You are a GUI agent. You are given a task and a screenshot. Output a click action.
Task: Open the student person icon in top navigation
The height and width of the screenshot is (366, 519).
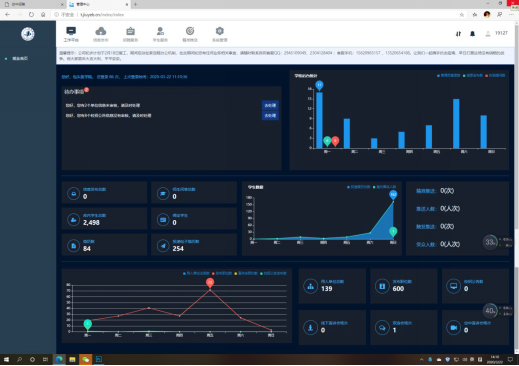[160, 34]
